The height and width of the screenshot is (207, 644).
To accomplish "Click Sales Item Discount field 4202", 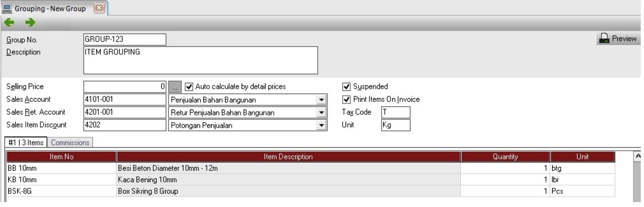I will [x=125, y=125].
